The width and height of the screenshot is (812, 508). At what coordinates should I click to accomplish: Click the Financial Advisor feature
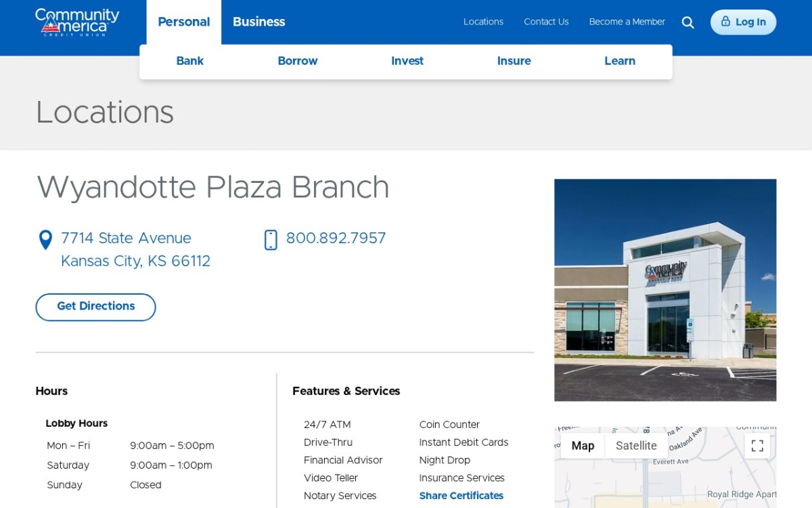coord(343,460)
